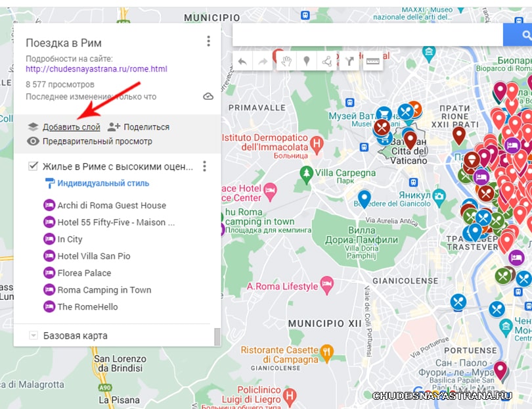The height and width of the screenshot is (409, 532).
Task: Click the eye preview icon
Action: coord(33,141)
